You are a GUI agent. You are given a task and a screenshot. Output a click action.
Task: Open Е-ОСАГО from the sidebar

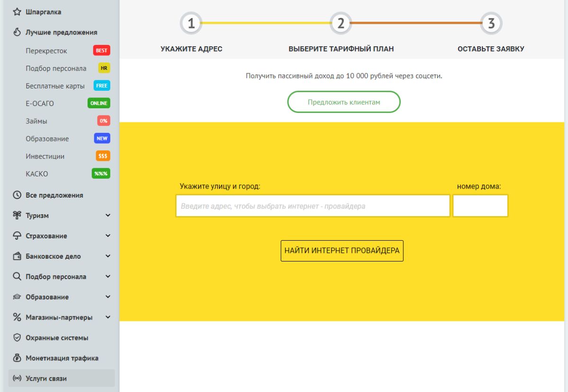click(x=40, y=104)
